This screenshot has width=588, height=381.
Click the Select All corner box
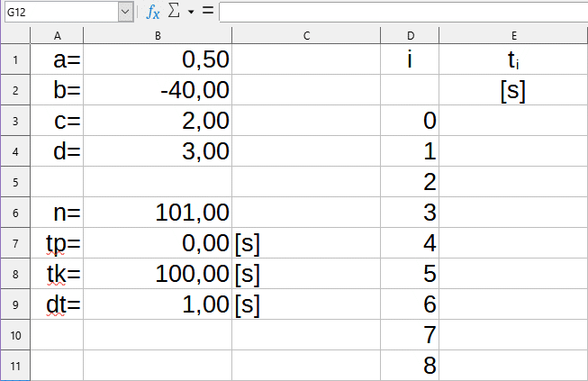click(x=15, y=35)
